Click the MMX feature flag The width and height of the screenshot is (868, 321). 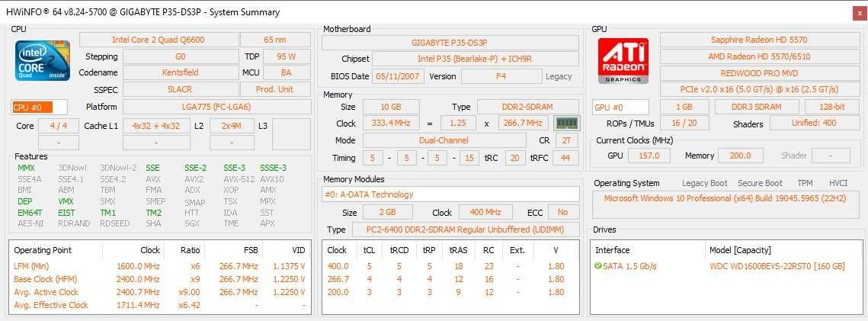tap(26, 168)
